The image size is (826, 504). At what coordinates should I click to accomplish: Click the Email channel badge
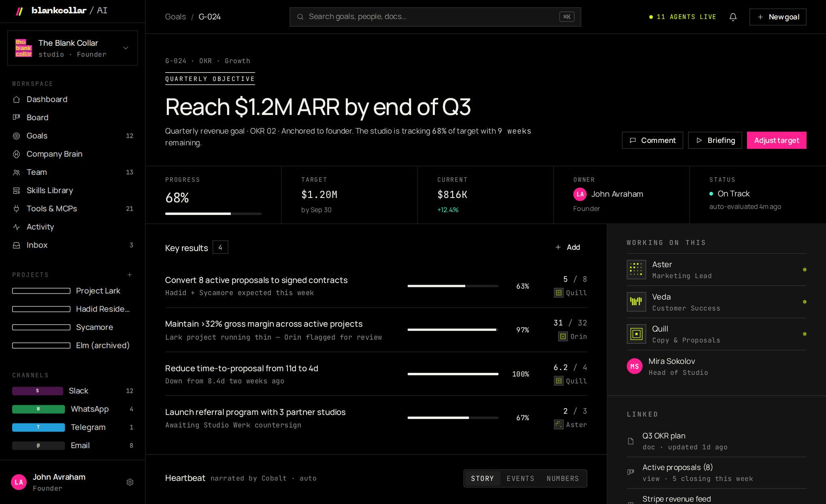(x=38, y=446)
